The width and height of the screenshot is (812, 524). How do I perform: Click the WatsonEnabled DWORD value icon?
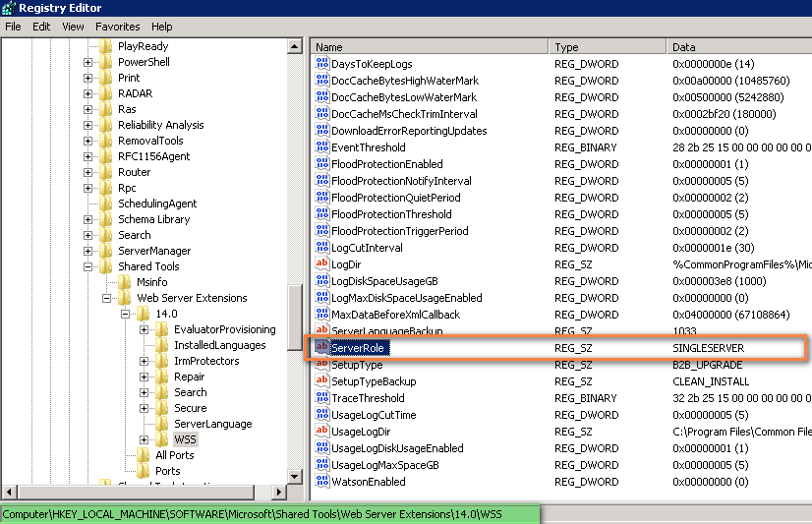(x=322, y=482)
